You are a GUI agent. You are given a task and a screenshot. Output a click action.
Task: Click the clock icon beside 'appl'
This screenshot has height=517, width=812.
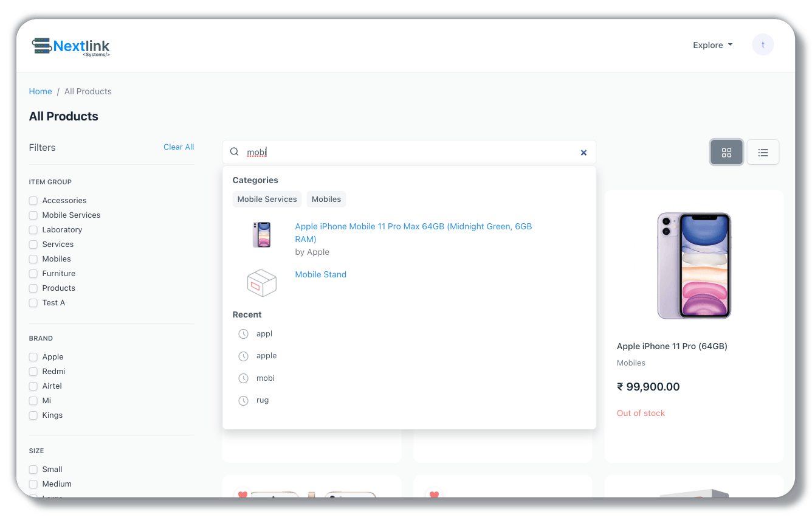(x=243, y=334)
